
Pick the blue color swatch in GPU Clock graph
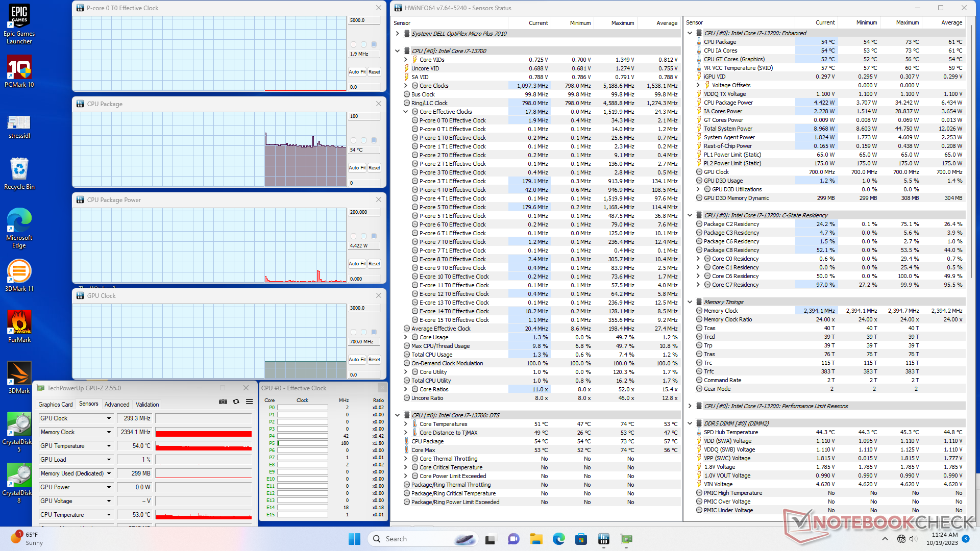(x=374, y=332)
